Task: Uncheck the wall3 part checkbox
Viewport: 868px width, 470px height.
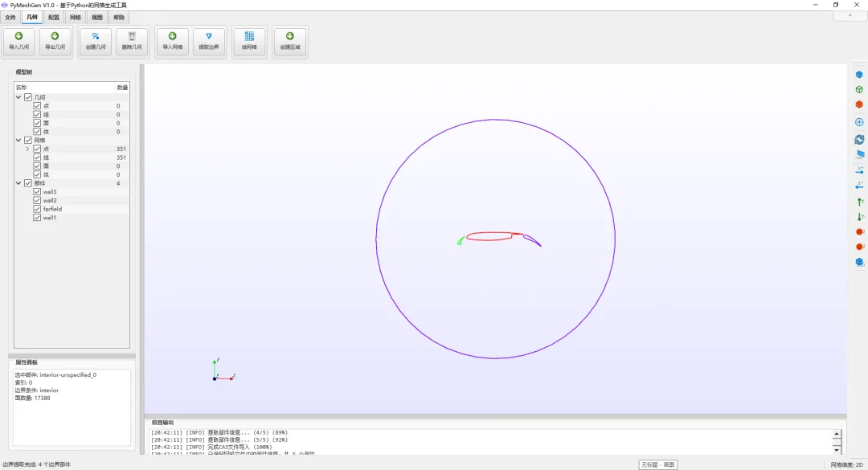Action: pyautogui.click(x=37, y=192)
